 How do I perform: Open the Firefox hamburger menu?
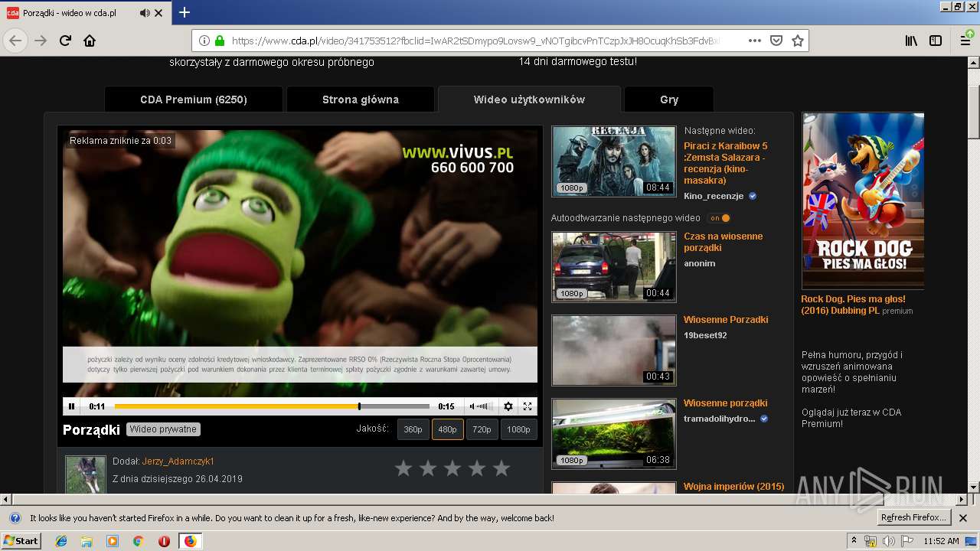tap(965, 41)
